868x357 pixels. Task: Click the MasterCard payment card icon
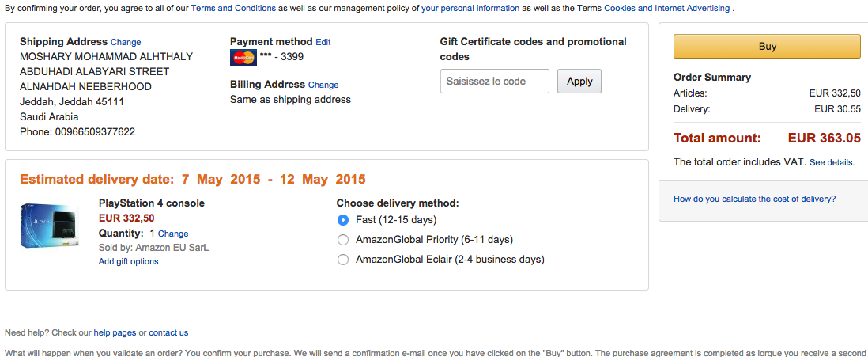coord(243,57)
